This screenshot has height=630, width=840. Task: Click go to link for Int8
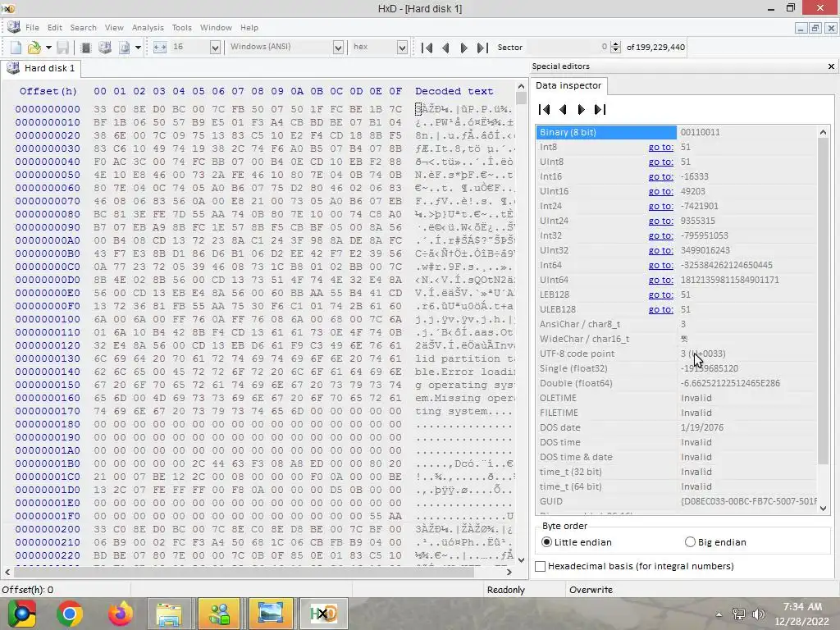point(660,147)
